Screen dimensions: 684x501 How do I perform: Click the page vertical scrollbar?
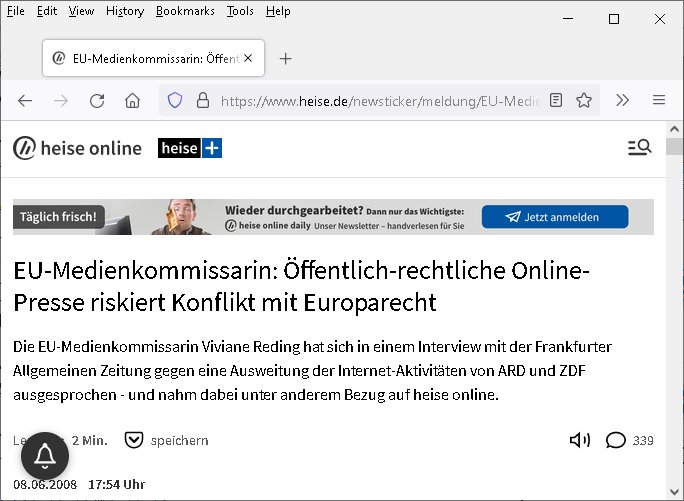674,300
